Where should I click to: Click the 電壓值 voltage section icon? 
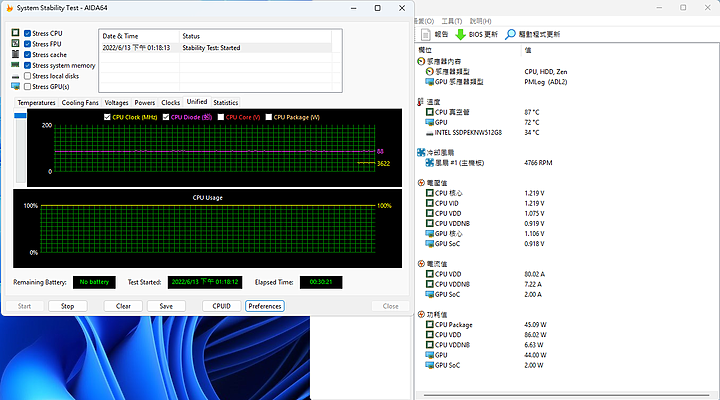pos(421,183)
